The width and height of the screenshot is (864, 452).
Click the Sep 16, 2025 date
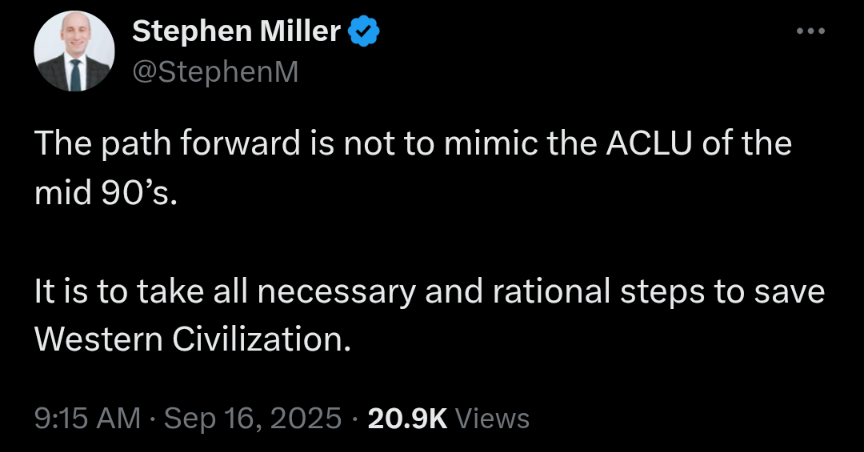(253, 418)
